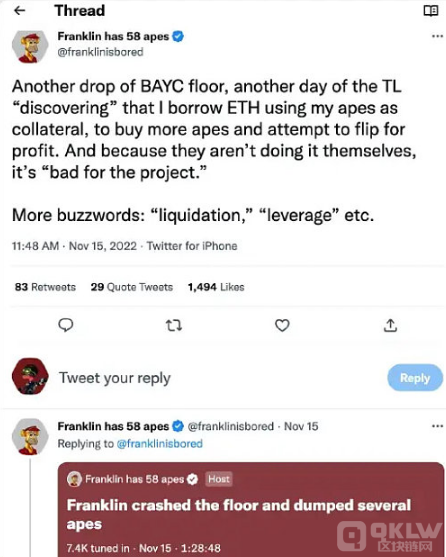
Task: Click the tweet timestamp 11:48 AM Nov 15, 2022
Action: [x=74, y=246]
